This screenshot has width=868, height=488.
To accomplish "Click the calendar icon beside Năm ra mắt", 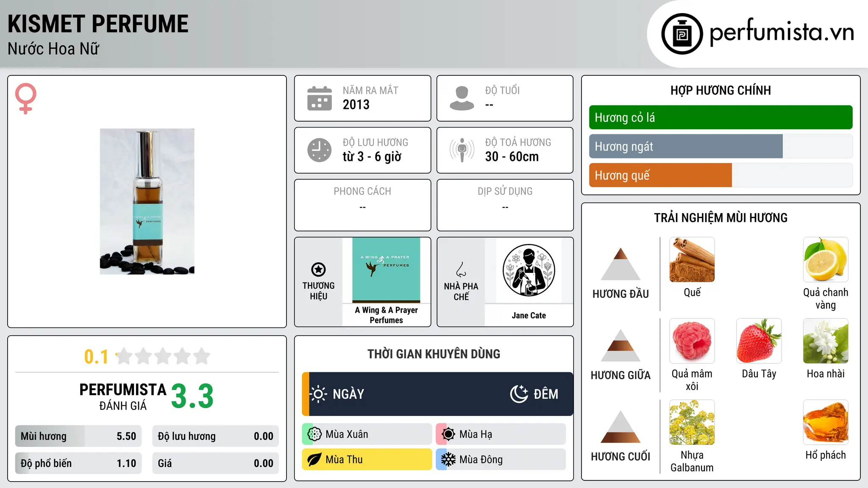I will [320, 98].
